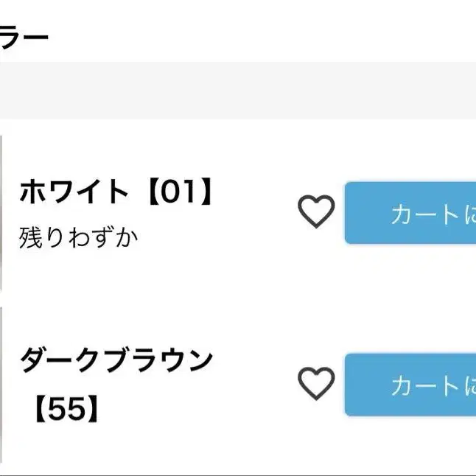Click the 【01】 color code
Image resolution: width=476 pixels, height=476 pixels.
[177, 192]
